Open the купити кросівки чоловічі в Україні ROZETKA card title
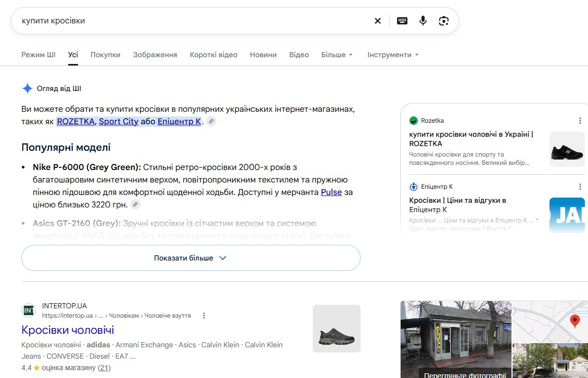This screenshot has height=378, width=588. tap(471, 139)
